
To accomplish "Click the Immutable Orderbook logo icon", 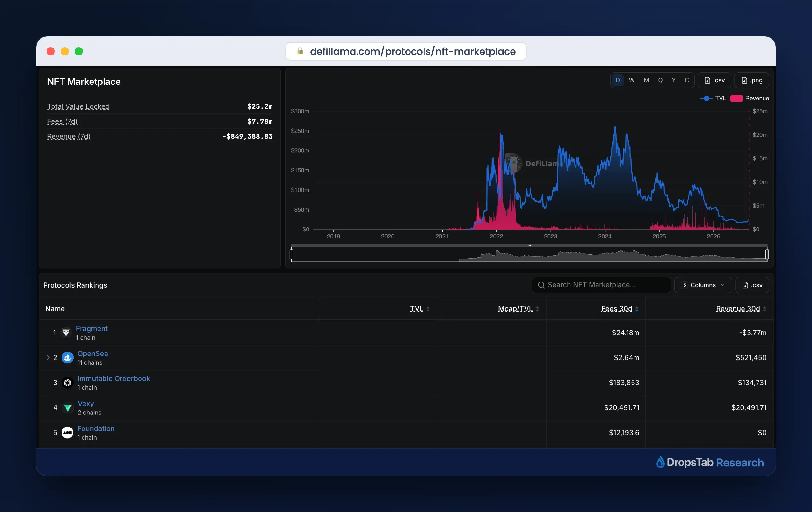I will pyautogui.click(x=68, y=383).
